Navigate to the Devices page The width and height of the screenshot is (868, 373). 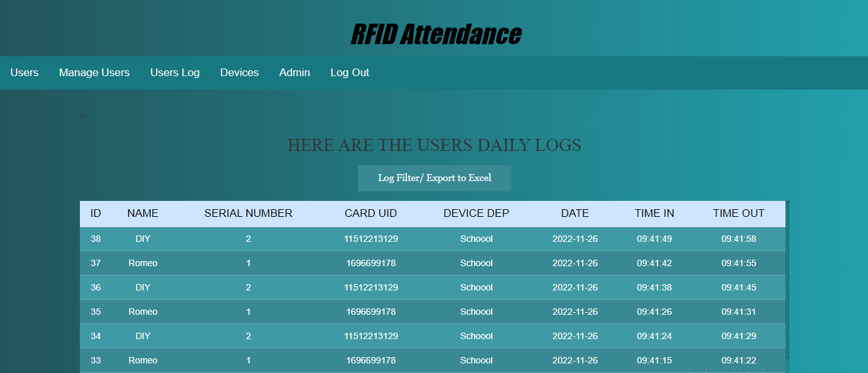tap(239, 73)
